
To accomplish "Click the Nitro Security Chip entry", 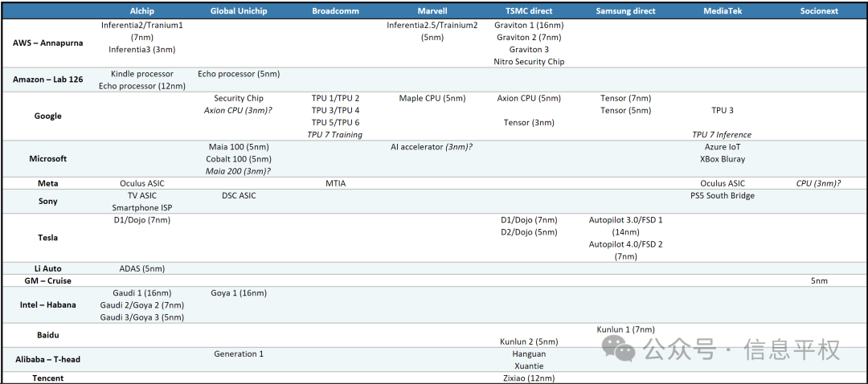I will pyautogui.click(x=529, y=62).
